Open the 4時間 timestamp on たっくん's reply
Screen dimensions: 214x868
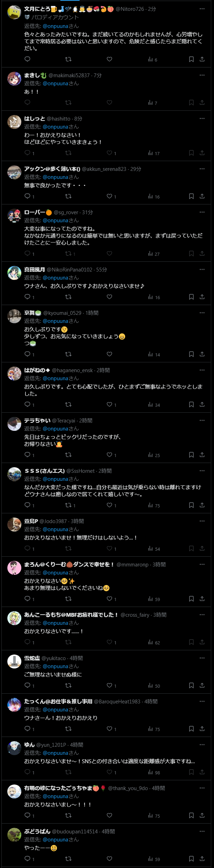tap(151, 701)
